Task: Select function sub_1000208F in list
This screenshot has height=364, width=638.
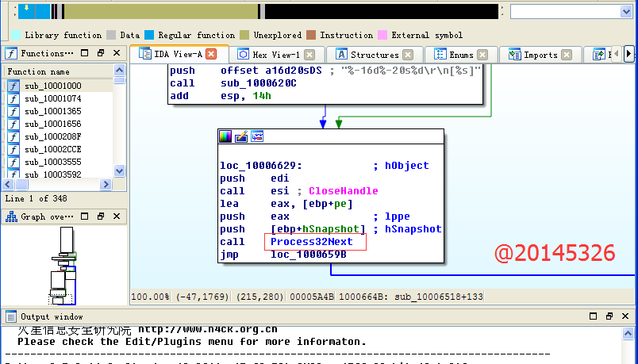Action: coord(52,136)
